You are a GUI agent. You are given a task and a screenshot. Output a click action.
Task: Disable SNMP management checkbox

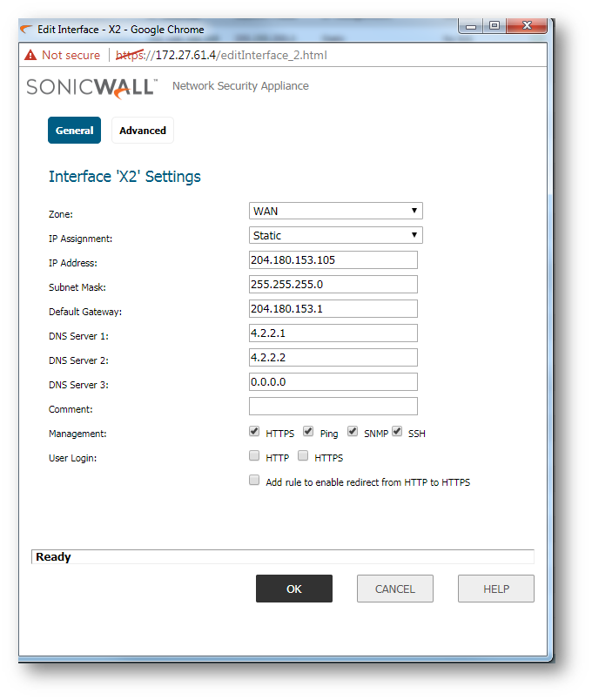pyautogui.click(x=353, y=432)
